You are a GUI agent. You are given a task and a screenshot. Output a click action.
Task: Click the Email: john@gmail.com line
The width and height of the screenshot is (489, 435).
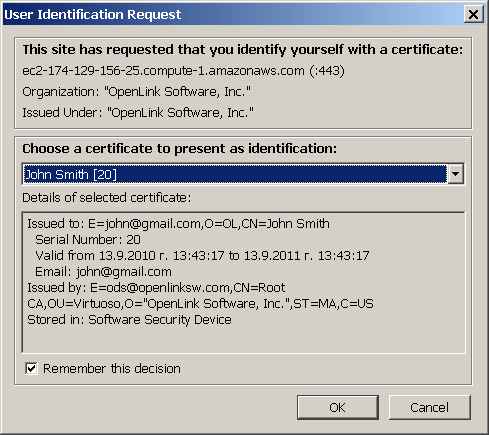pyautogui.click(x=103, y=272)
